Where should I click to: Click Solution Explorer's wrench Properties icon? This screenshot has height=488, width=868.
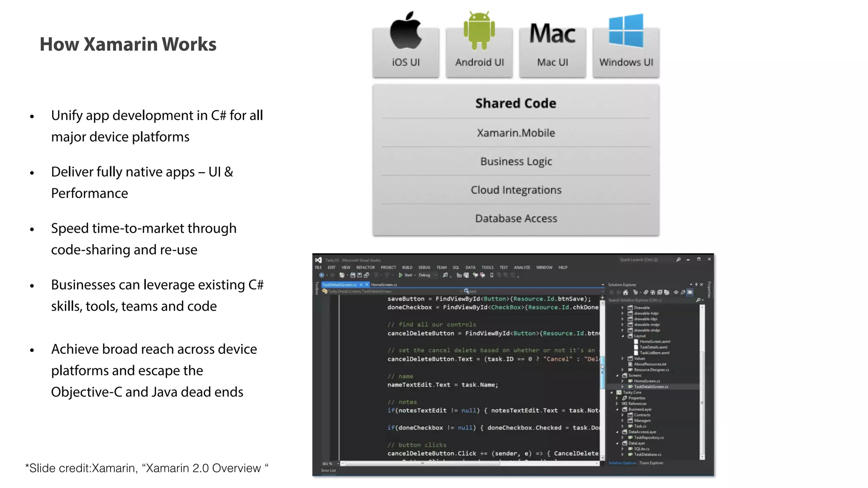click(x=683, y=292)
